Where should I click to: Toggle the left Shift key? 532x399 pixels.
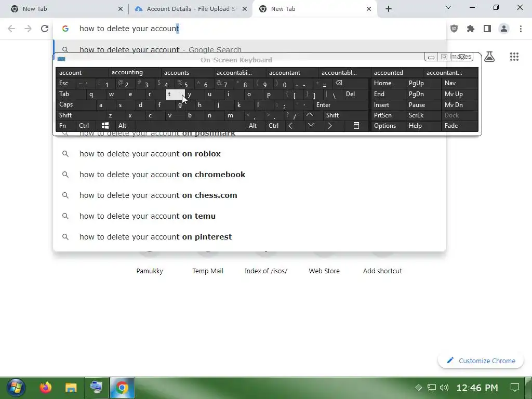click(80, 115)
